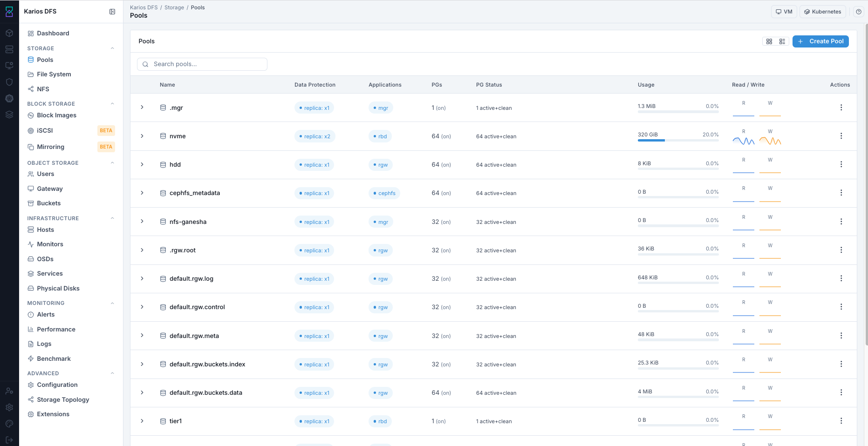Viewport: 868px width, 446px height.
Task: Open actions menu for default.rgw.buckets.data pool
Action: pos(841,392)
